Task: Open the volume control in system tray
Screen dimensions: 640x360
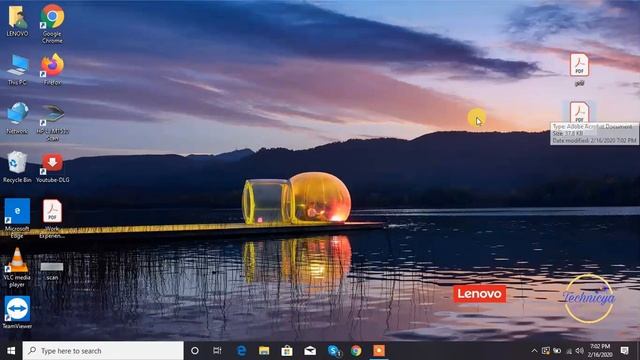Action: click(580, 351)
